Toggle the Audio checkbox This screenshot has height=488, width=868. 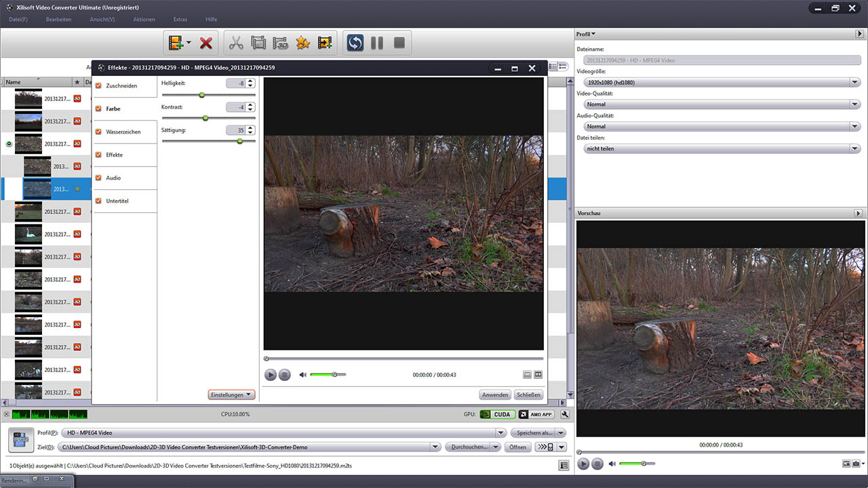click(x=99, y=178)
